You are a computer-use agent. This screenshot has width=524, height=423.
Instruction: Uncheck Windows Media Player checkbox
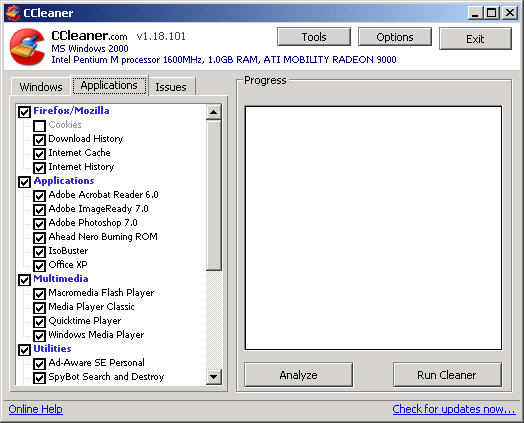pyautogui.click(x=39, y=336)
